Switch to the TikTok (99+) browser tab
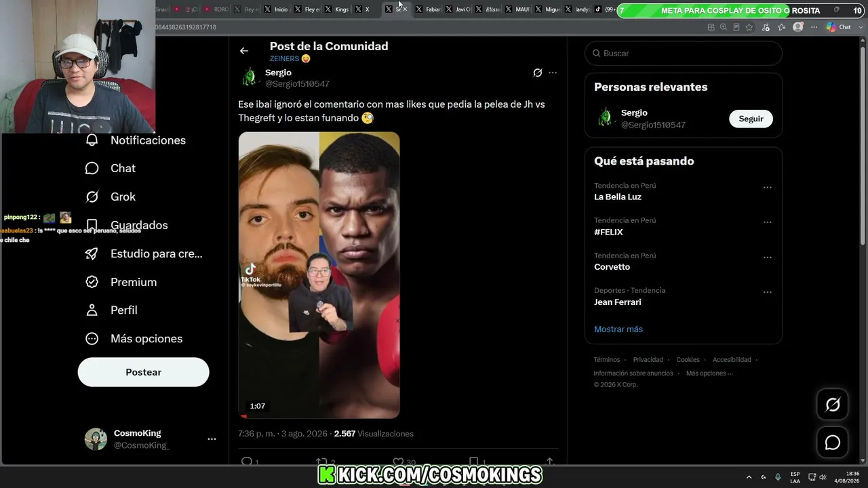868x488 pixels. [x=605, y=9]
